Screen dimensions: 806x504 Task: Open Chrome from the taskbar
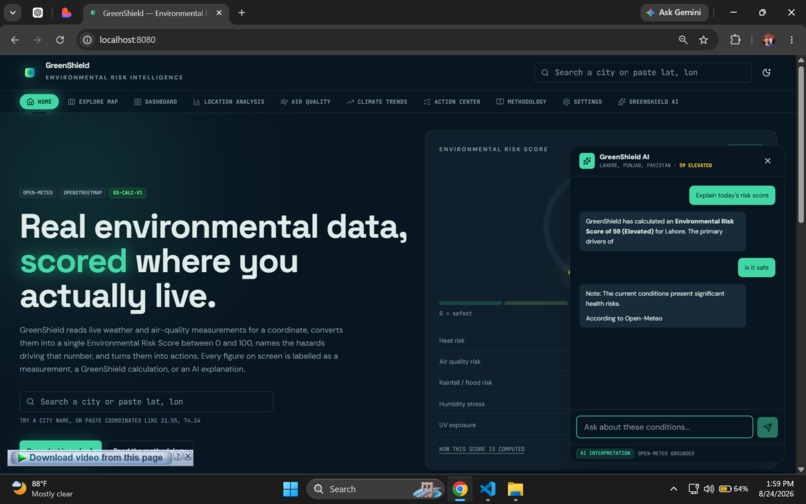pyautogui.click(x=460, y=489)
